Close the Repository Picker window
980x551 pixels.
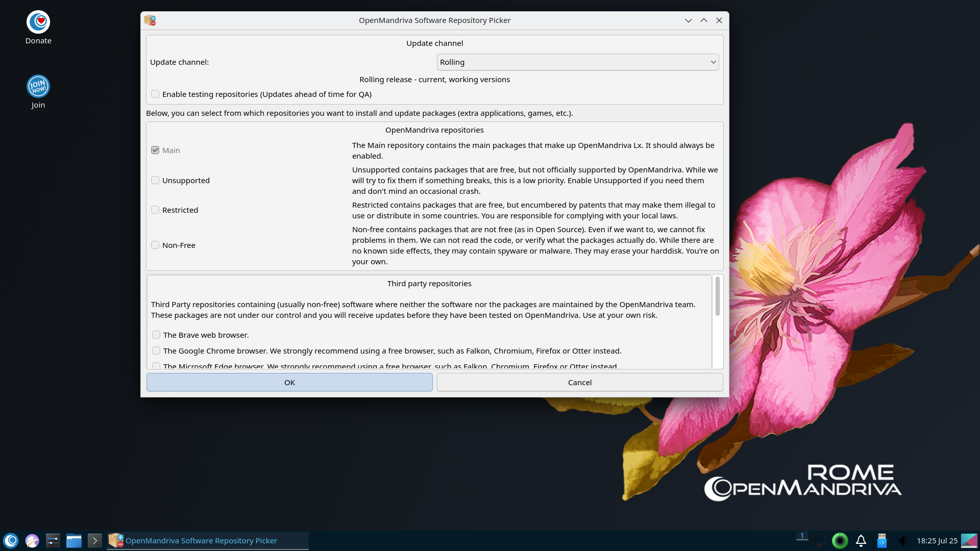(x=719, y=20)
